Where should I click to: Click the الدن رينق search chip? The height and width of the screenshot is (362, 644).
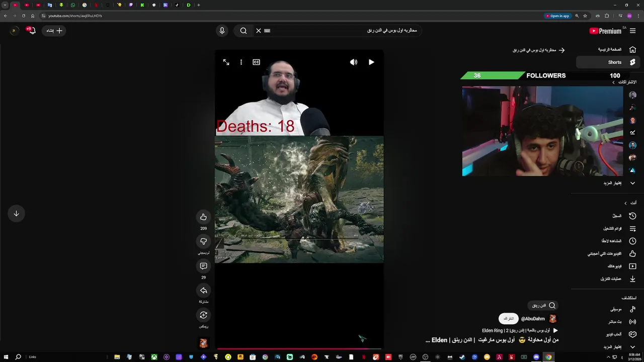[543, 306]
